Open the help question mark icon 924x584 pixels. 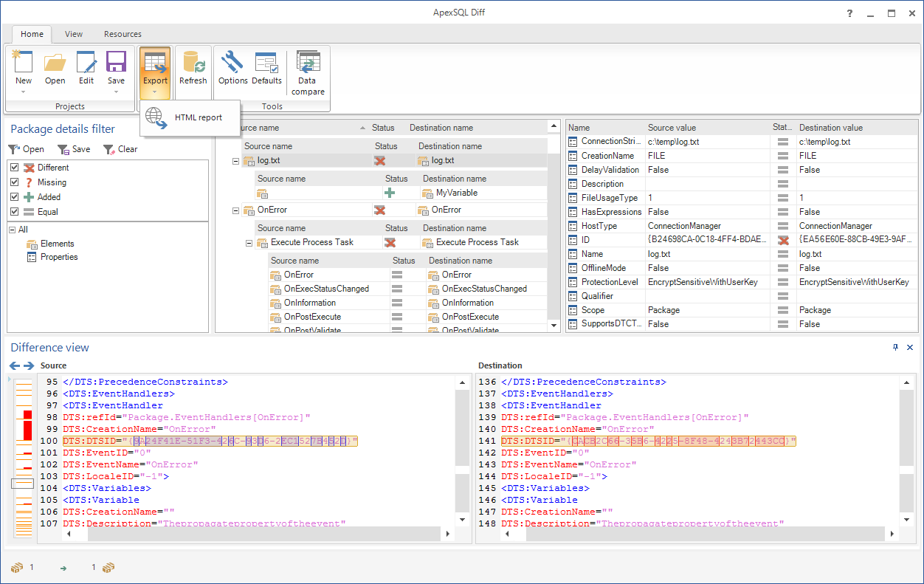[851, 13]
